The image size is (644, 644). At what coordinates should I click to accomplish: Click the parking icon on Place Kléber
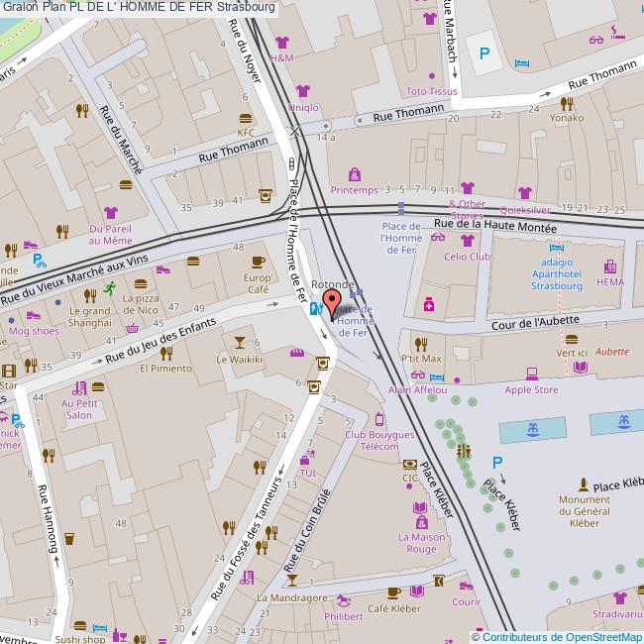pos(497,462)
